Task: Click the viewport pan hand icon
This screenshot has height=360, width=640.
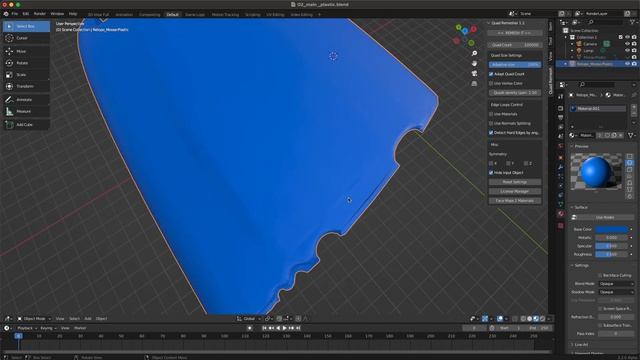Action: click(474, 63)
